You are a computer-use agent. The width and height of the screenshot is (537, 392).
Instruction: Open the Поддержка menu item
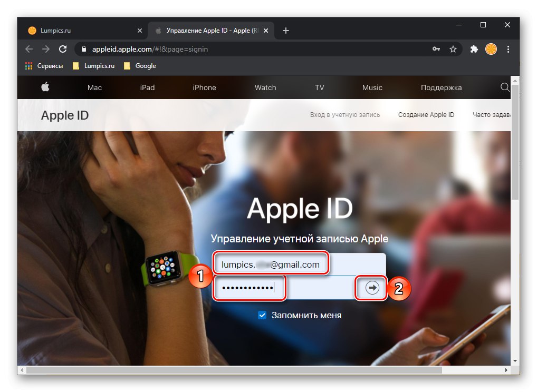pyautogui.click(x=441, y=87)
